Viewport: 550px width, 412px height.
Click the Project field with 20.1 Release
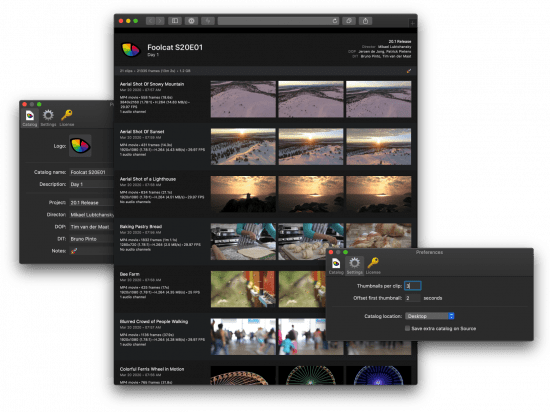(x=92, y=202)
